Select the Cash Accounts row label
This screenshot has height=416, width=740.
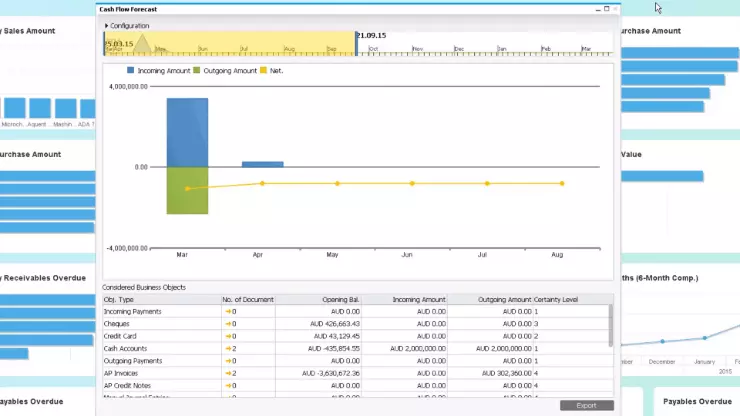(126, 348)
